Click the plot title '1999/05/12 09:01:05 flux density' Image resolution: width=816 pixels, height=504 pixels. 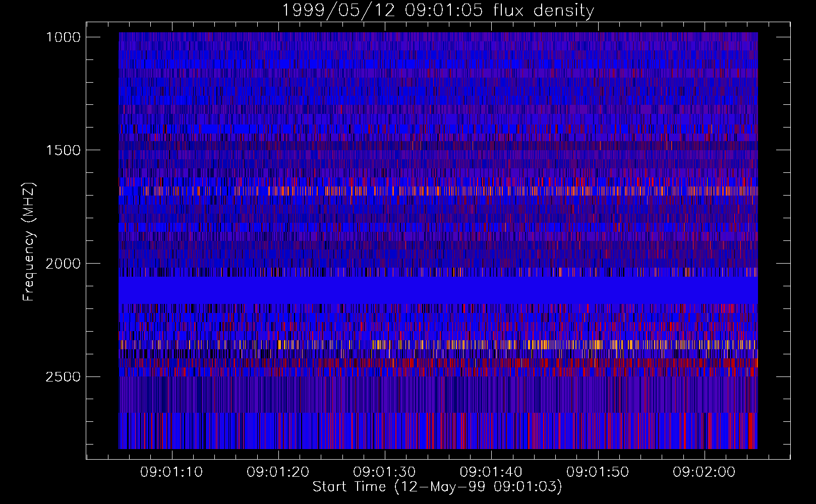[438, 10]
